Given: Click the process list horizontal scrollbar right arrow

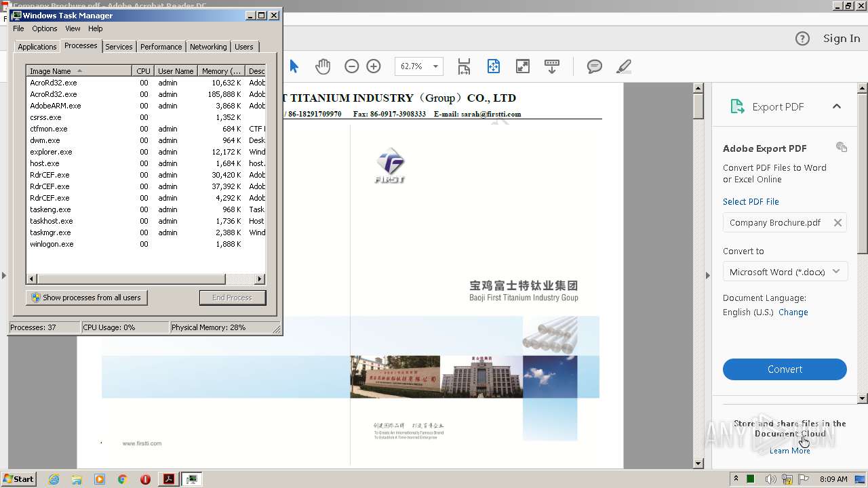Looking at the screenshot, I should 259,279.
